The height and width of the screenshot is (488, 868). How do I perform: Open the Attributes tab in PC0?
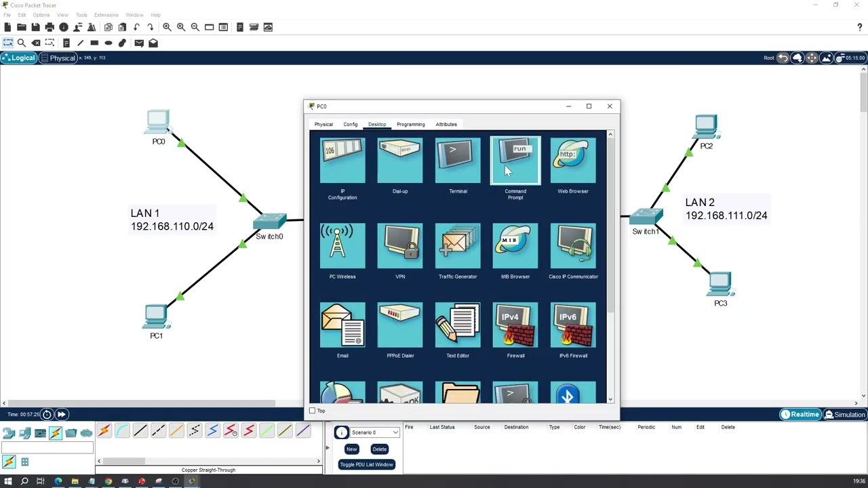[x=446, y=124]
